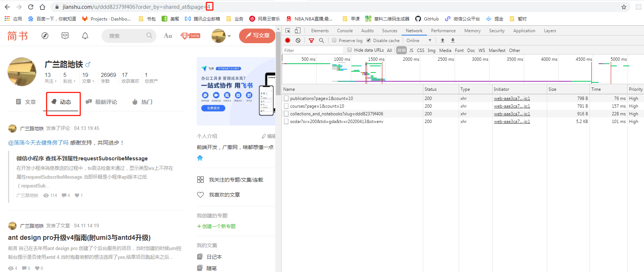Open the compass discover icon
Image resolution: width=644 pixels, height=272 pixels.
45,36
